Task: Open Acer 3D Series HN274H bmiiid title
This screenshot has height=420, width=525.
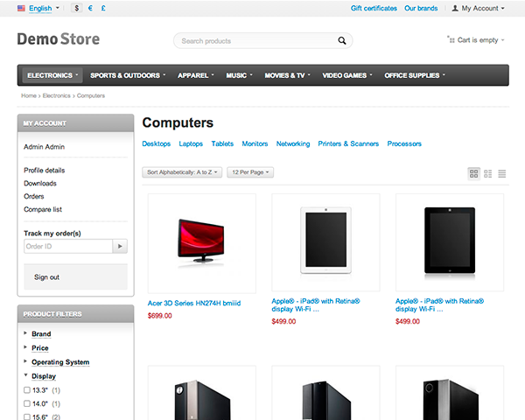Action: pyautogui.click(x=194, y=303)
